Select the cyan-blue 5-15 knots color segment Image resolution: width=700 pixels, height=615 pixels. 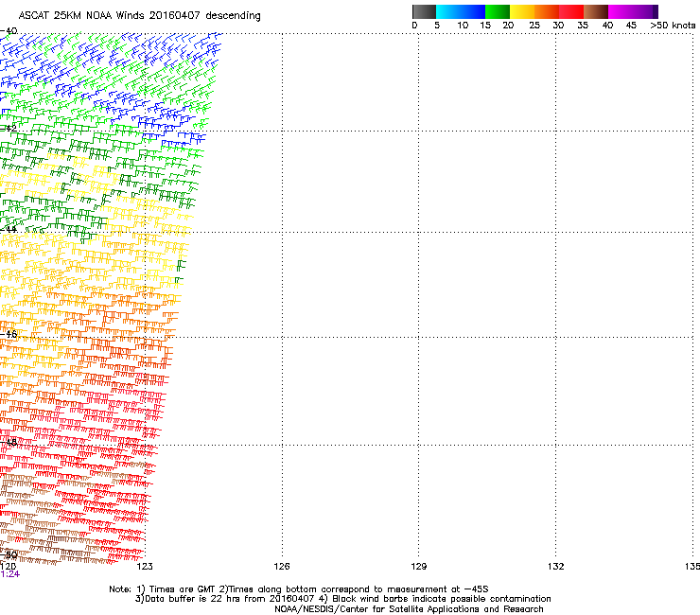coord(461,11)
